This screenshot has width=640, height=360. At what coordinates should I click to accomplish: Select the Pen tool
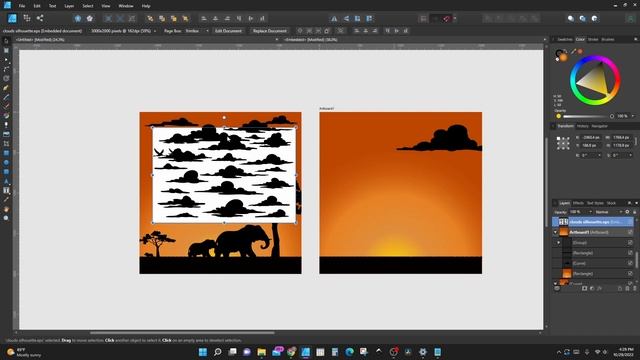6,88
